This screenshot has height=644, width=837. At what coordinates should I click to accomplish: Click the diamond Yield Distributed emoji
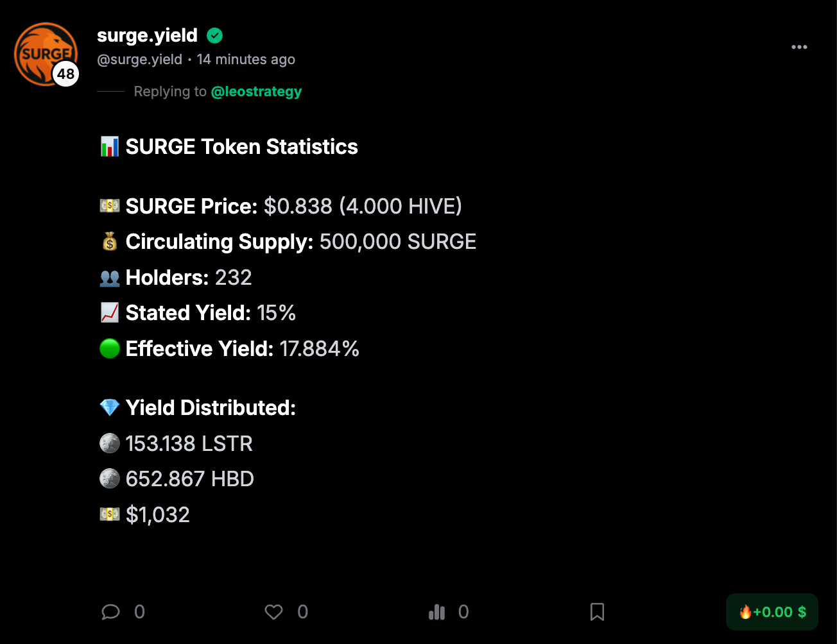pyautogui.click(x=110, y=407)
